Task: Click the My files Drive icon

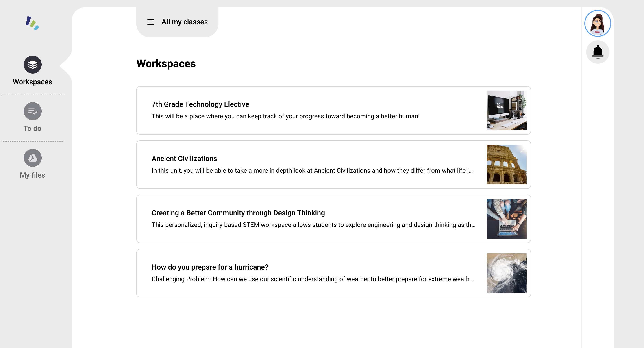Action: (x=33, y=158)
